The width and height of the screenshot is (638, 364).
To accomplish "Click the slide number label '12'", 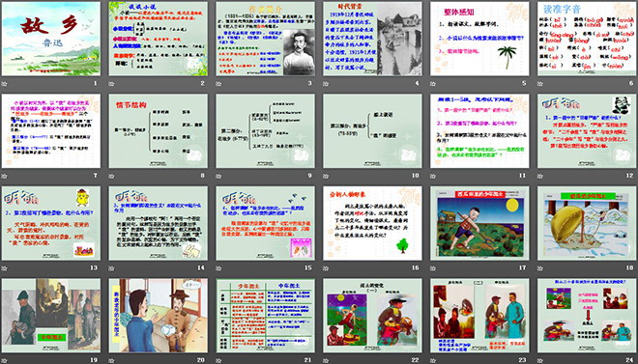I will pyautogui.click(x=630, y=176).
